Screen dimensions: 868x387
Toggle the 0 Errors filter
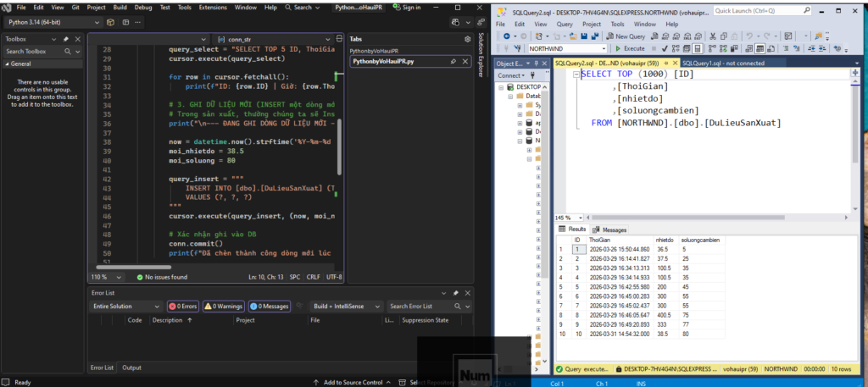(183, 306)
